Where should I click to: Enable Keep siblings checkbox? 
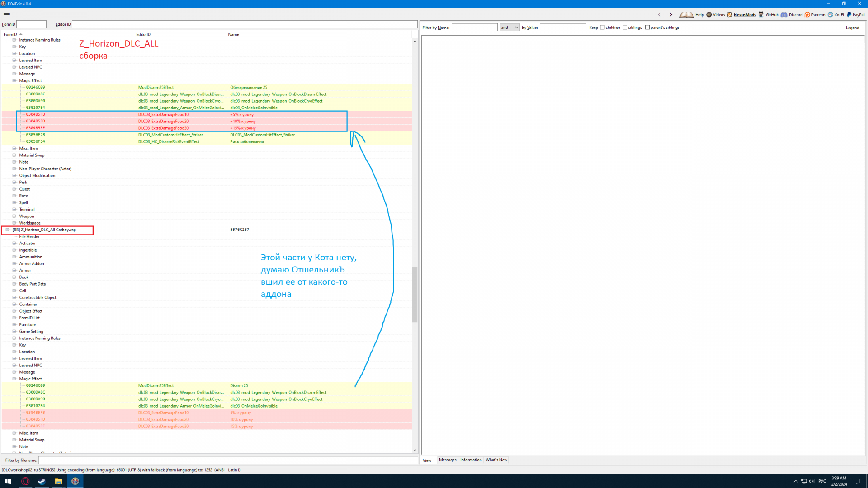pos(625,28)
